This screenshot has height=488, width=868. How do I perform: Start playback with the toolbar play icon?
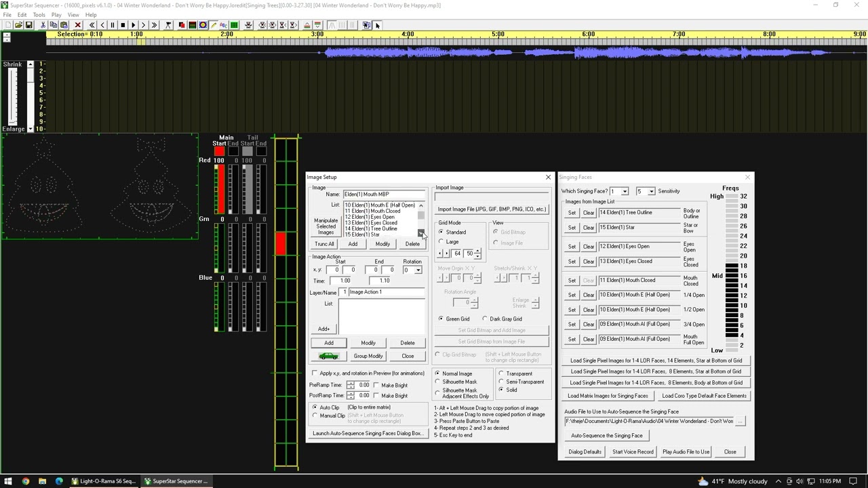tap(133, 25)
